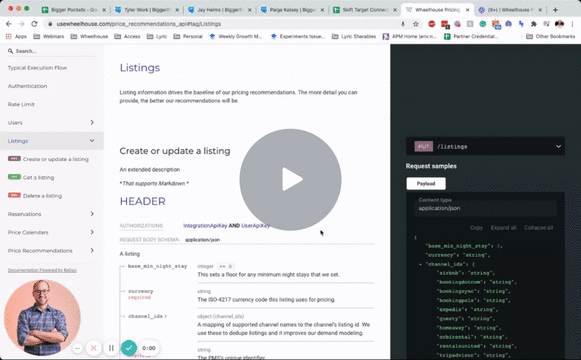This screenshot has height=360, width=581.
Task: Select the Payload tab
Action: coord(426,183)
